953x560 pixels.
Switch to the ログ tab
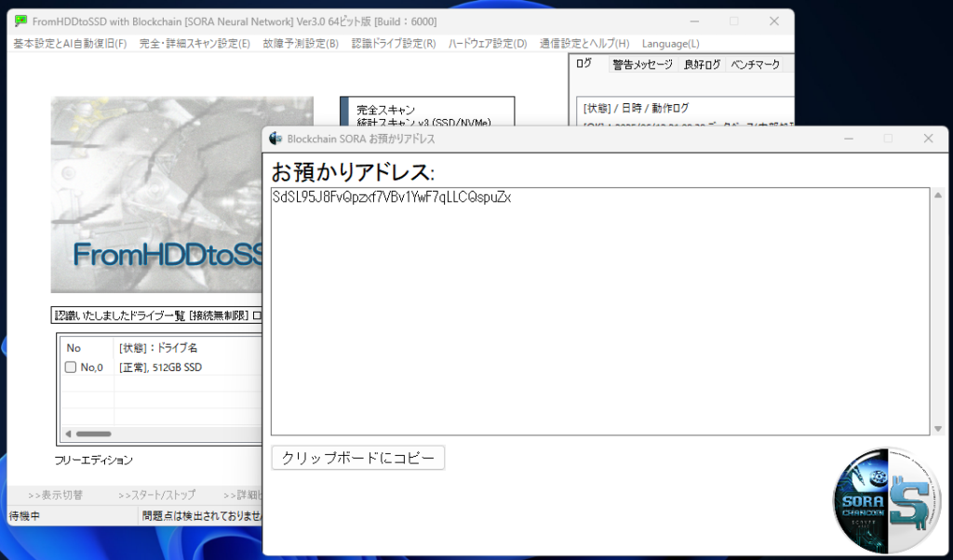coord(584,63)
